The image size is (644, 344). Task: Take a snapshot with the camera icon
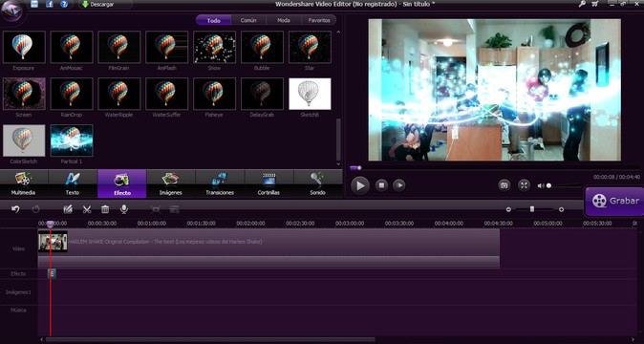tap(504, 185)
